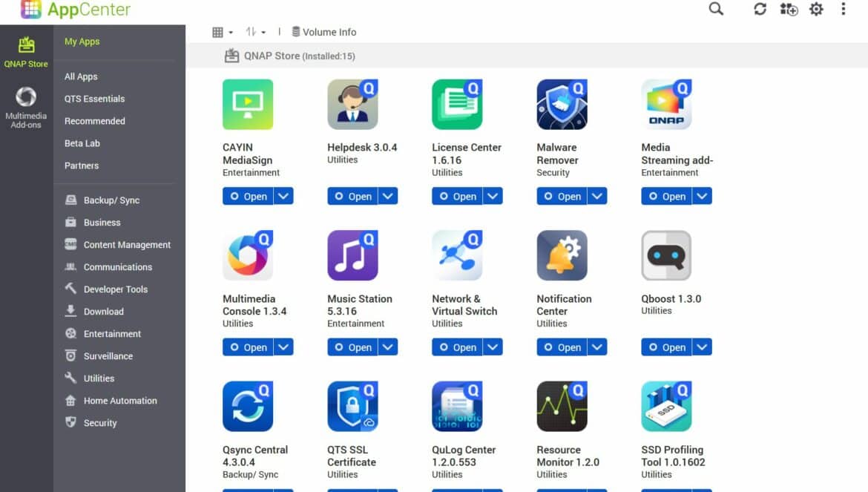Select All Apps in sidebar
Image resolution: width=868 pixels, height=492 pixels.
[x=81, y=76]
